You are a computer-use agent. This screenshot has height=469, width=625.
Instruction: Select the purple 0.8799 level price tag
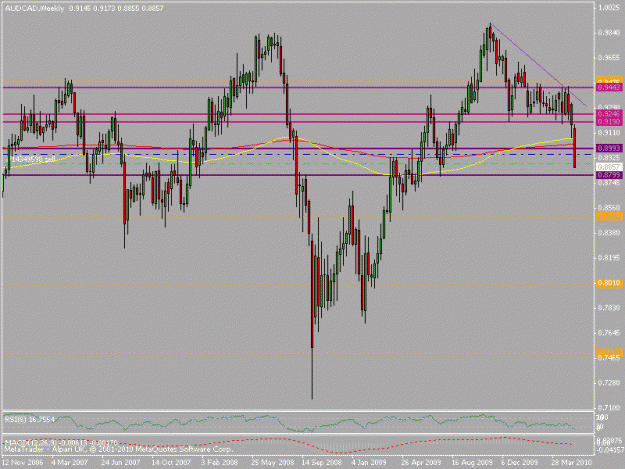(609, 175)
